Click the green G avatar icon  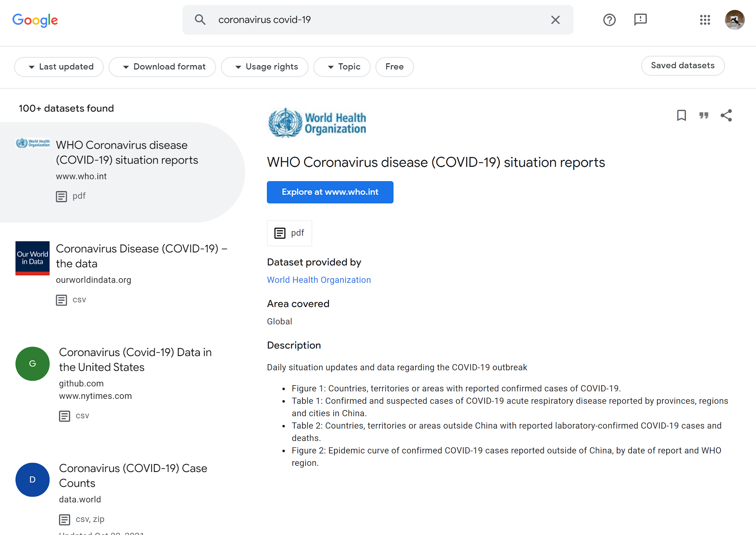click(x=32, y=364)
